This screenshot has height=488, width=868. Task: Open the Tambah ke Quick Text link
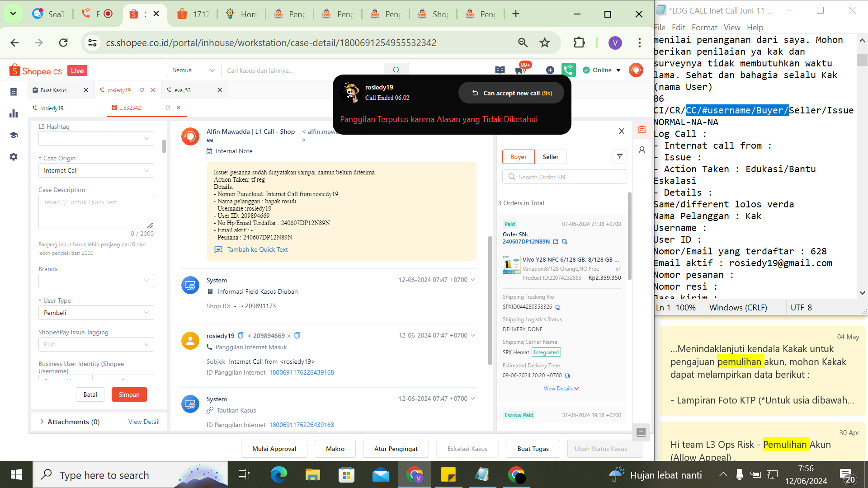click(x=257, y=249)
